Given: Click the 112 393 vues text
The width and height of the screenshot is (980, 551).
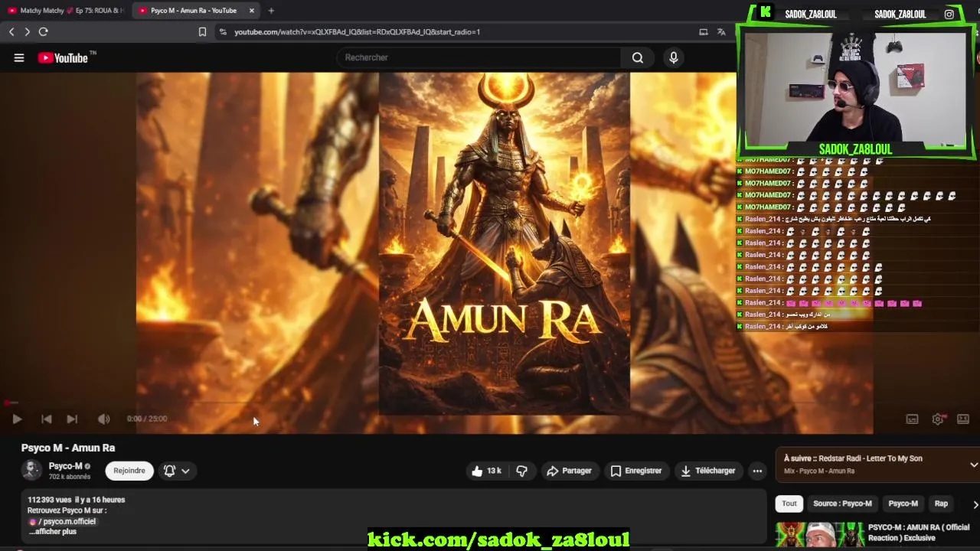Looking at the screenshot, I should click(x=49, y=500).
